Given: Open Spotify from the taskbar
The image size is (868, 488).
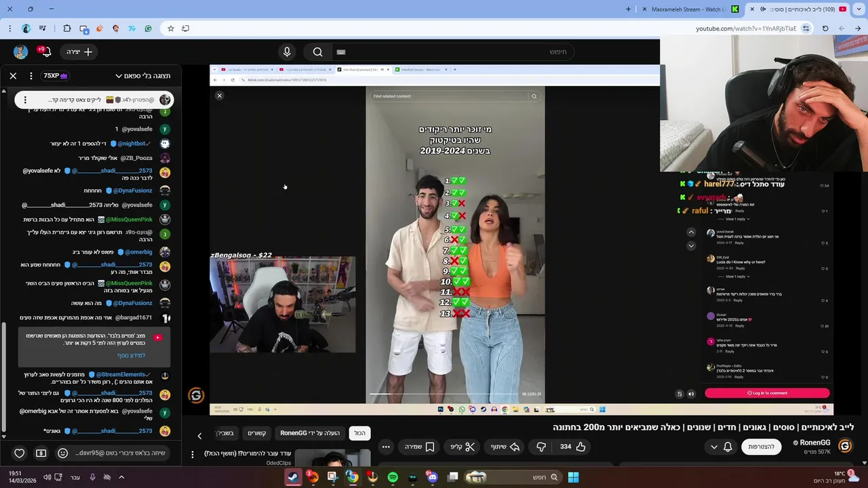Looking at the screenshot, I should (393, 477).
